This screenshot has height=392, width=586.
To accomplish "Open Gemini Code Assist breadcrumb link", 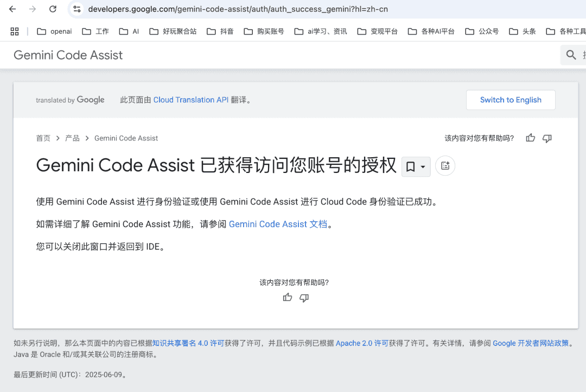I will (126, 138).
